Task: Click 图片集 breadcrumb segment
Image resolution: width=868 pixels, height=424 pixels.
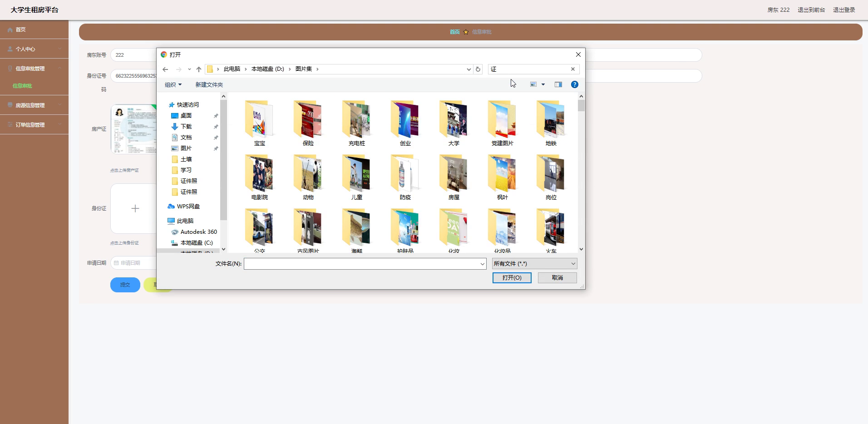Action: [304, 69]
